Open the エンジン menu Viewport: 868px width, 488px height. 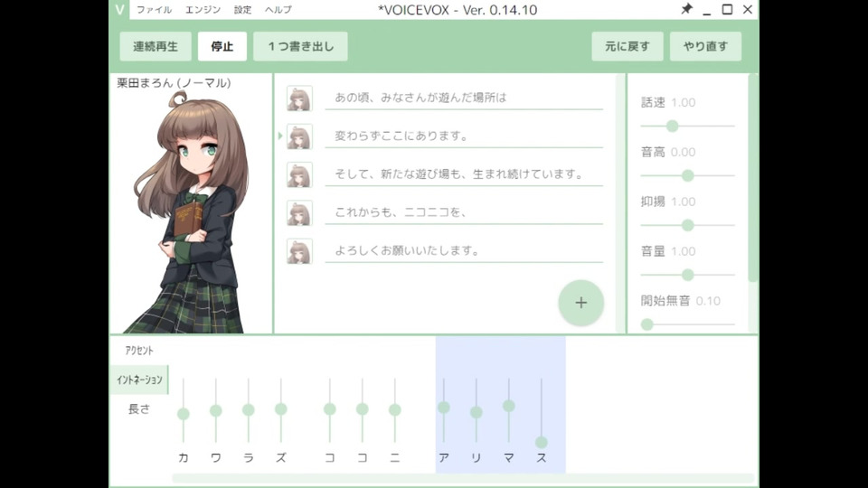(x=203, y=9)
